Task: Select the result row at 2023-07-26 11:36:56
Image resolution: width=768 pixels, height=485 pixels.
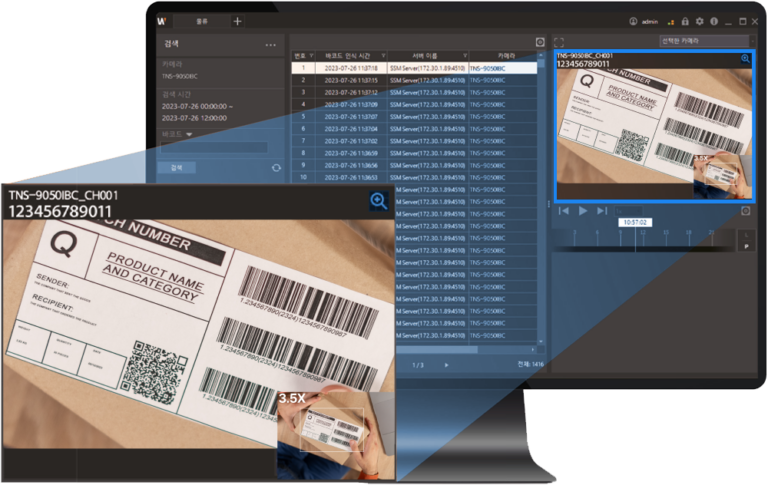Action: tap(414, 165)
